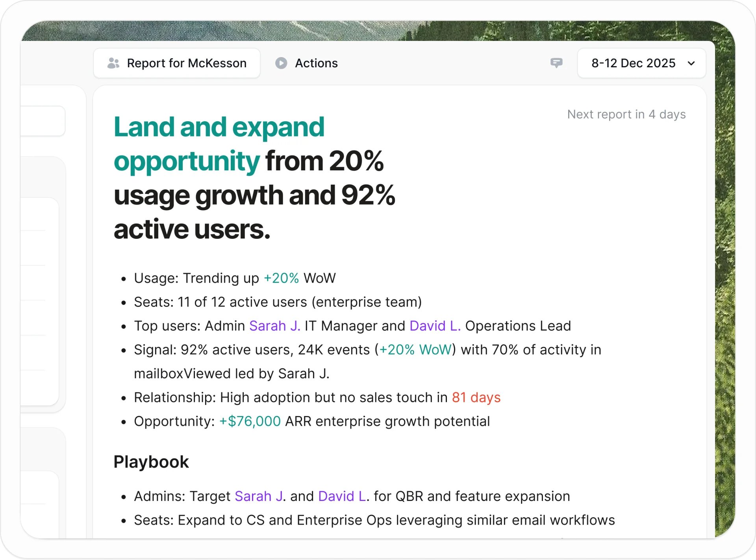Click the Seats 11 of 12 active users bullet

pyautogui.click(x=278, y=302)
